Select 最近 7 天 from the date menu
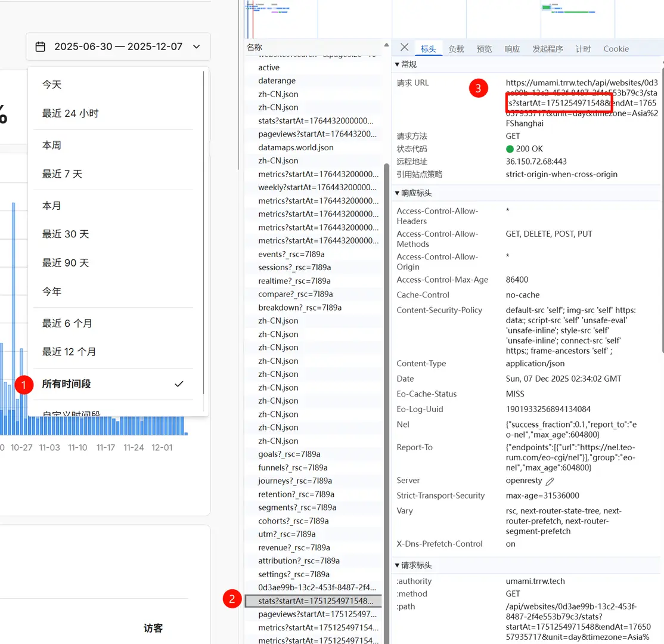Screen dimensions: 664x644 62,174
